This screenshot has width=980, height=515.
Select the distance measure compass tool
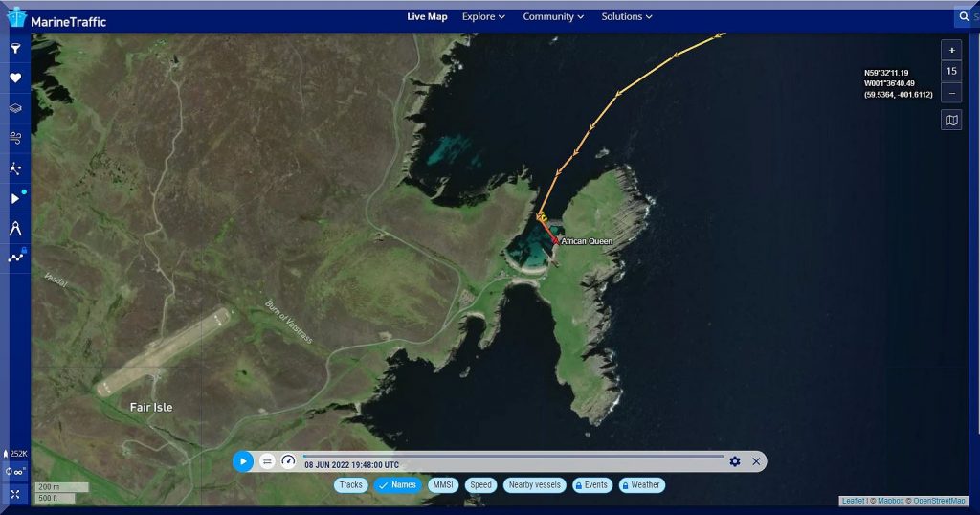15,228
